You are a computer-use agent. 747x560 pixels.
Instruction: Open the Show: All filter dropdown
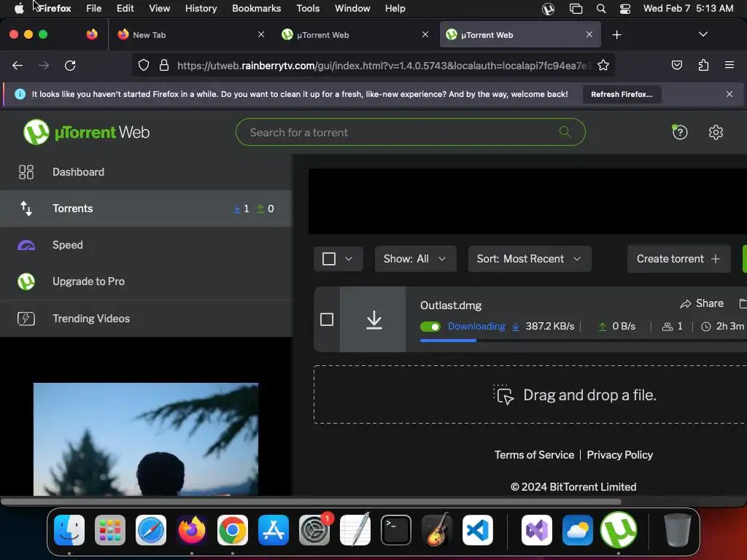coord(415,259)
